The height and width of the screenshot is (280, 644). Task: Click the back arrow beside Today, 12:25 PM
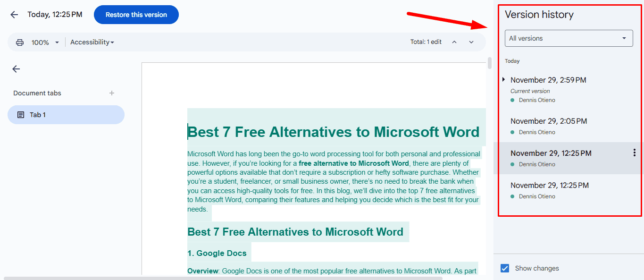click(14, 15)
